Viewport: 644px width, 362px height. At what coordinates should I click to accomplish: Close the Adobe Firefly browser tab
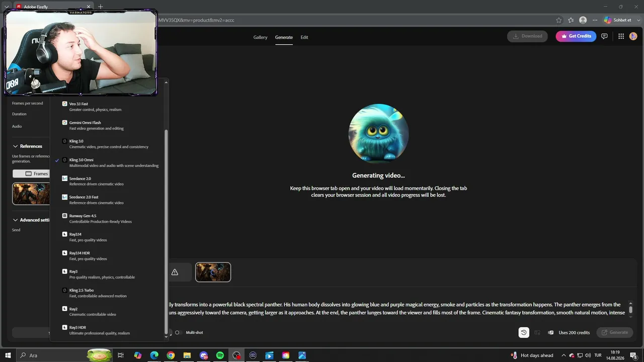89,7
